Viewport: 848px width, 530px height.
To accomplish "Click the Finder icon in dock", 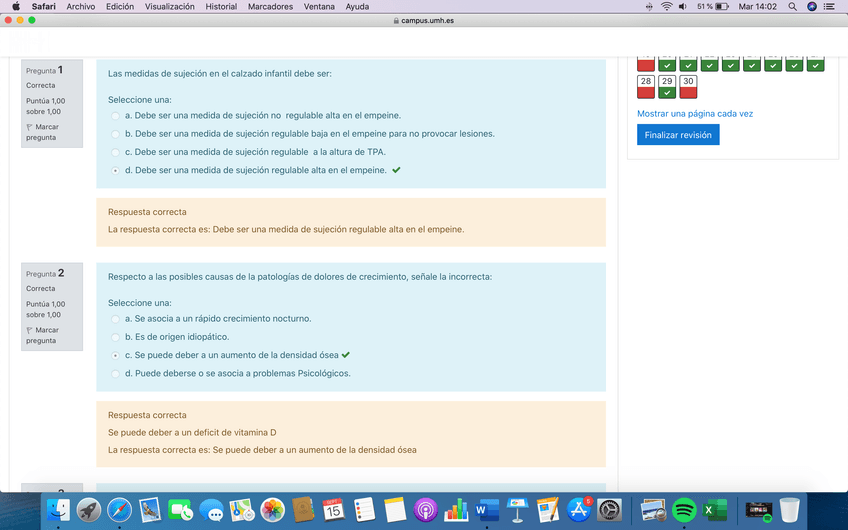I will coord(58,510).
